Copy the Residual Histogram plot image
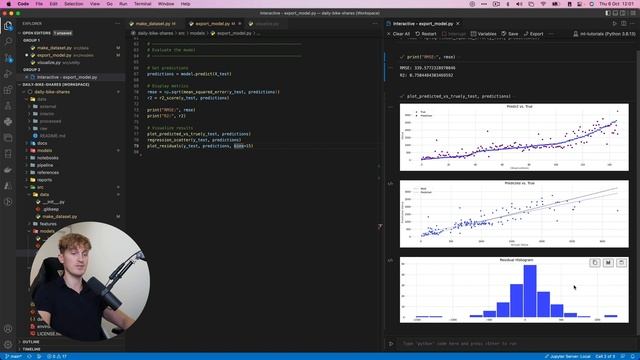The height and width of the screenshot is (360, 640). [x=595, y=262]
